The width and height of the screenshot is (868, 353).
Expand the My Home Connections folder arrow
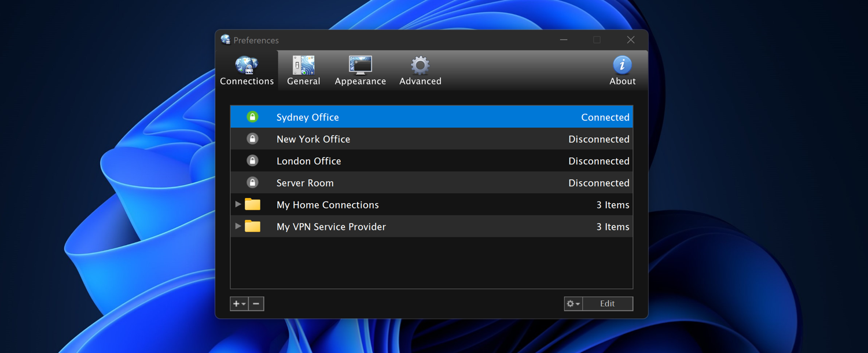click(238, 204)
